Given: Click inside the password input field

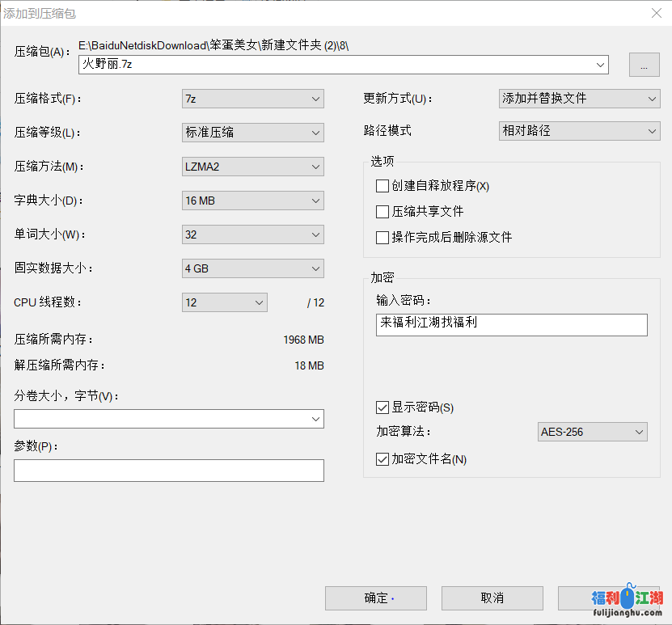Looking at the screenshot, I should click(511, 324).
